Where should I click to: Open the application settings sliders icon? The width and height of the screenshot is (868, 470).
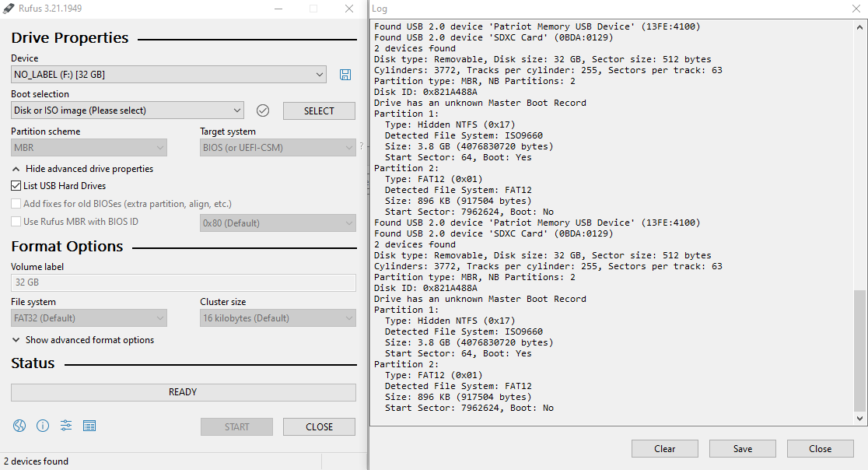click(66, 426)
